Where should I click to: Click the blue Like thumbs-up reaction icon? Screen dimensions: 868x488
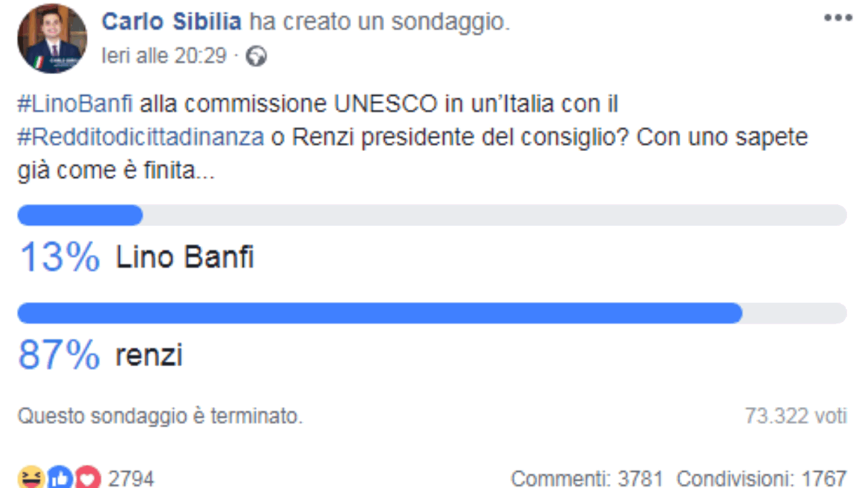pyautogui.click(x=59, y=478)
